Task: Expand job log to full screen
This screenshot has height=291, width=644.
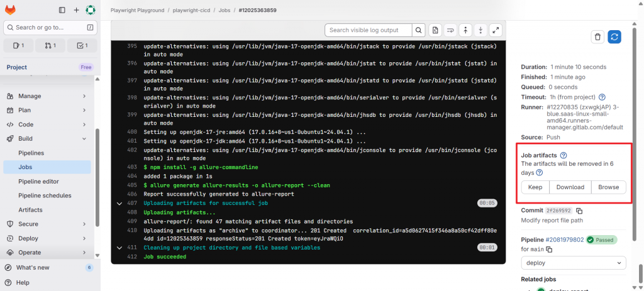Action: tap(496, 30)
